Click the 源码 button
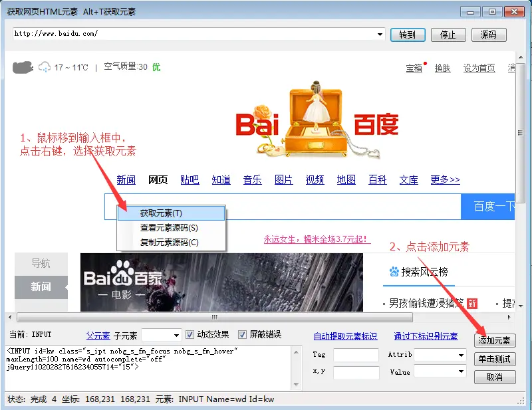The height and width of the screenshot is (410, 532). pyautogui.click(x=489, y=35)
